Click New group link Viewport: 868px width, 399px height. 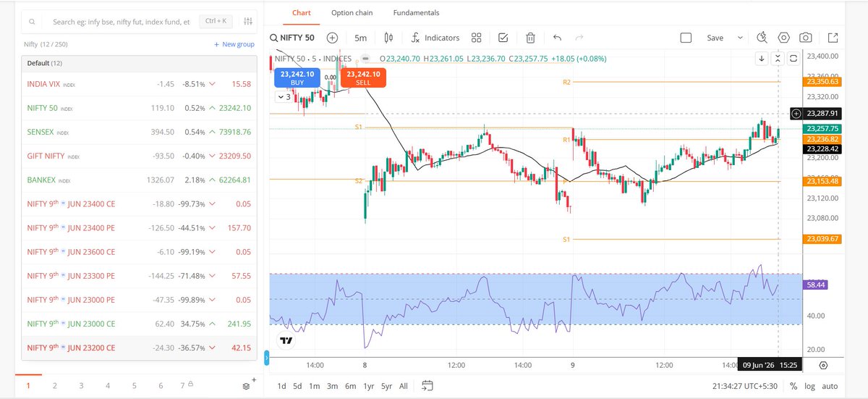click(234, 44)
